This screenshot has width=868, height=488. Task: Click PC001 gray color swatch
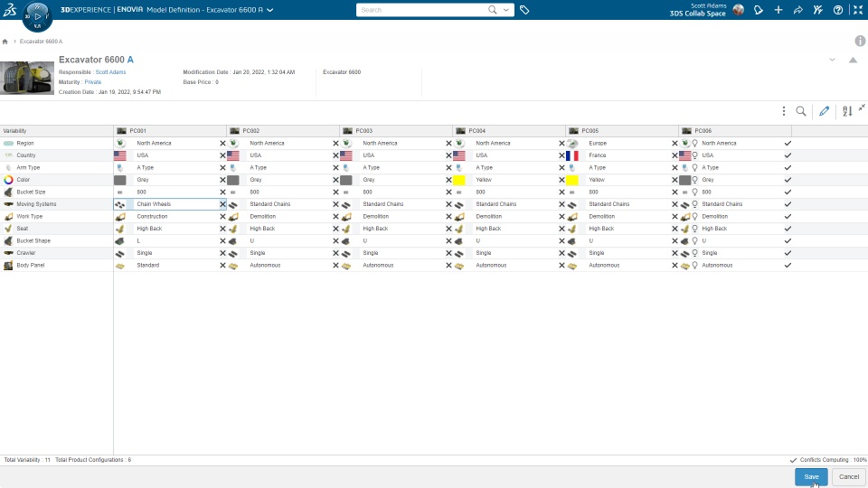[x=120, y=180]
